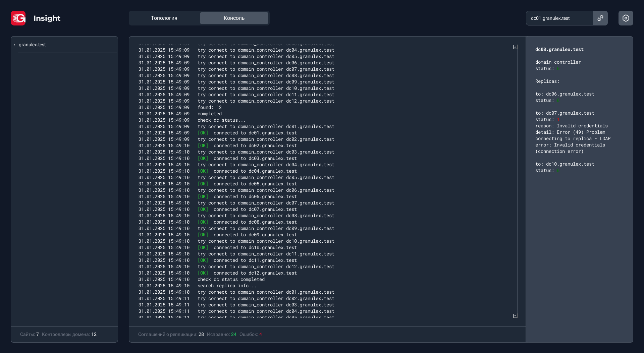The height and width of the screenshot is (353, 644).
Task: Click the '(connection error)' text
Action: 559,151
